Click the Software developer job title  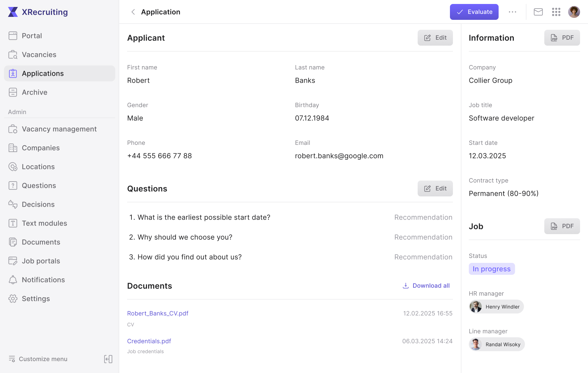tap(502, 118)
